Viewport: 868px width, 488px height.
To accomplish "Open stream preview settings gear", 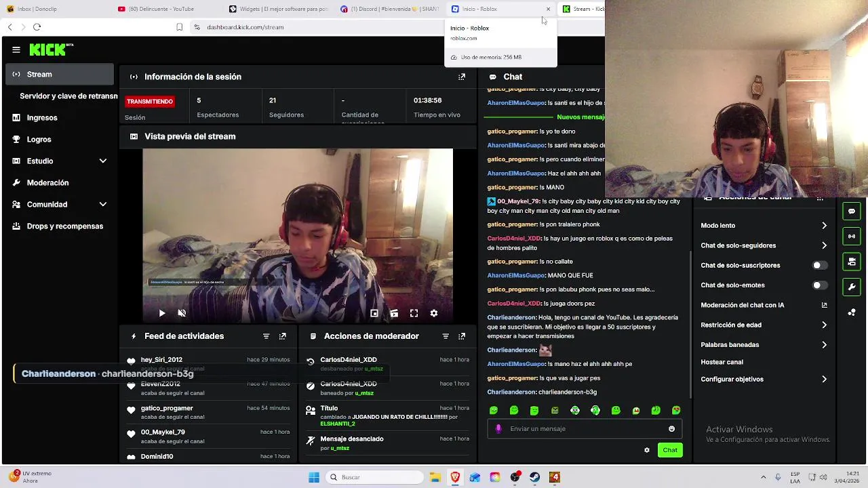I will pos(434,313).
